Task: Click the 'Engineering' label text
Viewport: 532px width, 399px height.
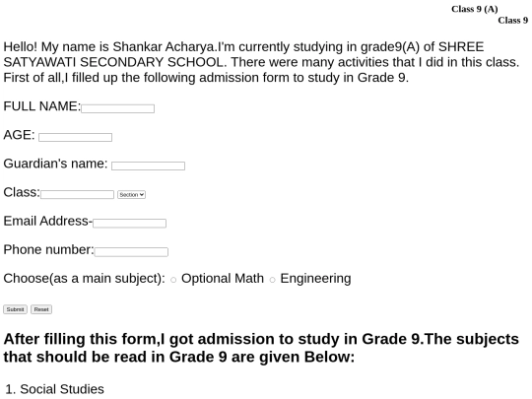Action: pos(315,279)
